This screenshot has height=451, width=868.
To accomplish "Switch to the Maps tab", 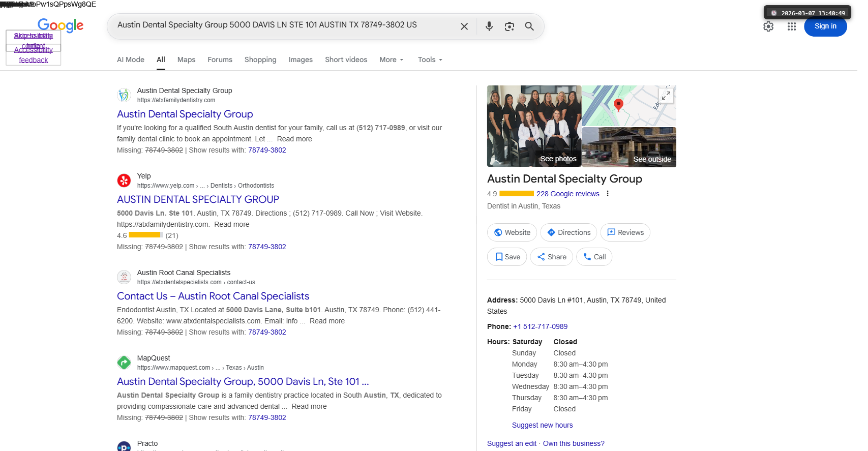I will click(186, 59).
